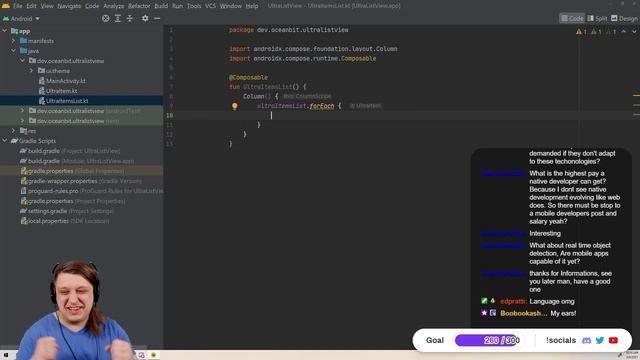Open the Navigate menu

point(69,6)
